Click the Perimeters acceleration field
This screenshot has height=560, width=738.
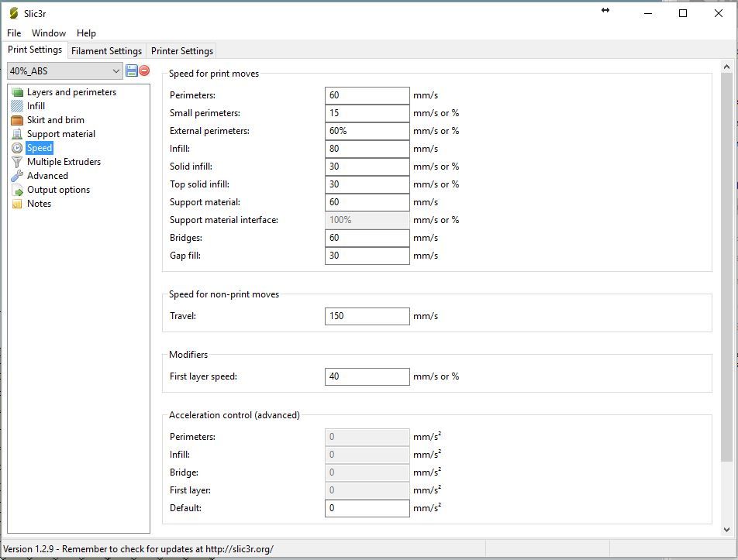(367, 437)
